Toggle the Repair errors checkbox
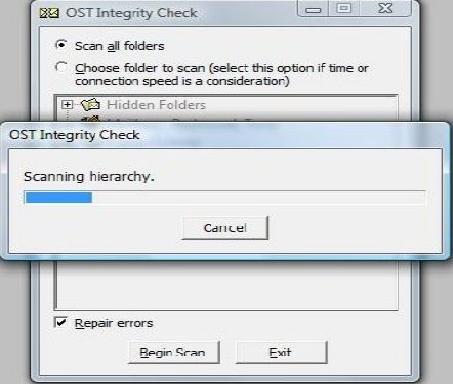 coord(61,322)
